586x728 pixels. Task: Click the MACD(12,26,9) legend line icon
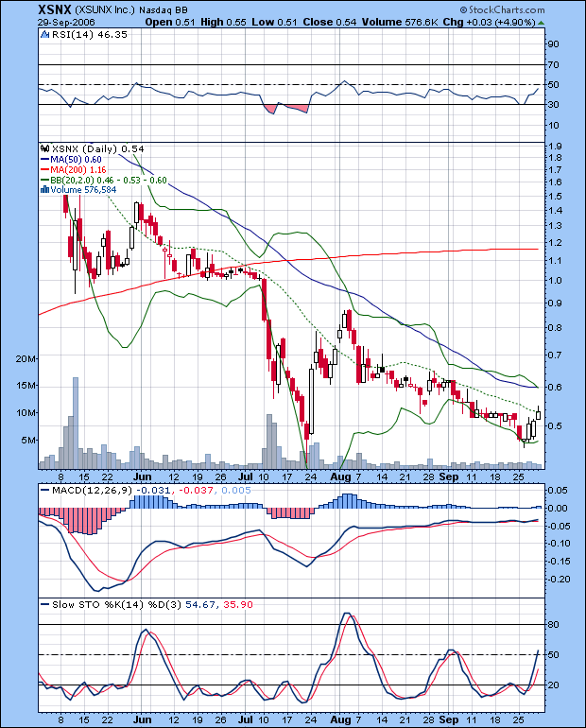[43, 489]
